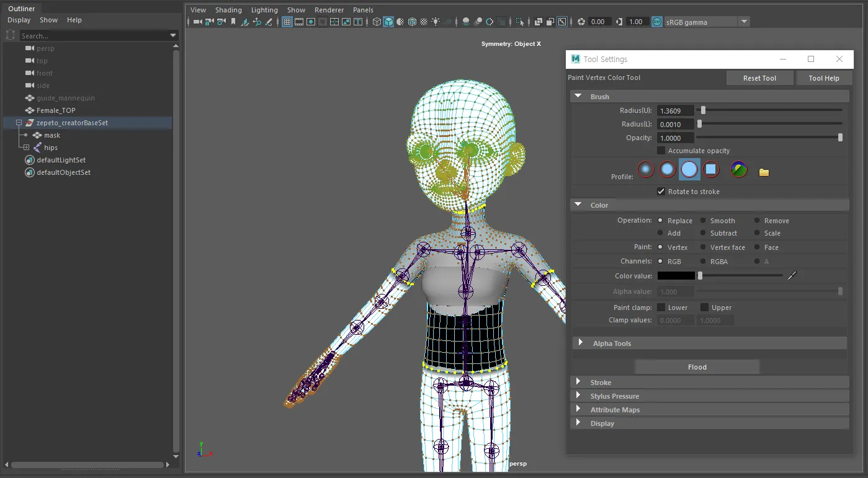This screenshot has width=868, height=478.
Task: Toggle the viewport Grid icon
Action: 287,22
